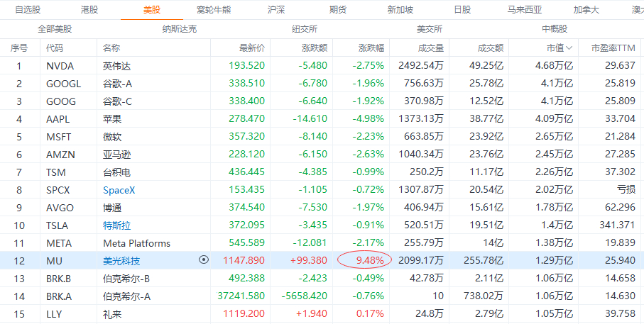Open the 窝轮牛熊 tab
Image resolution: width=644 pixels, height=324 pixels.
[214, 10]
